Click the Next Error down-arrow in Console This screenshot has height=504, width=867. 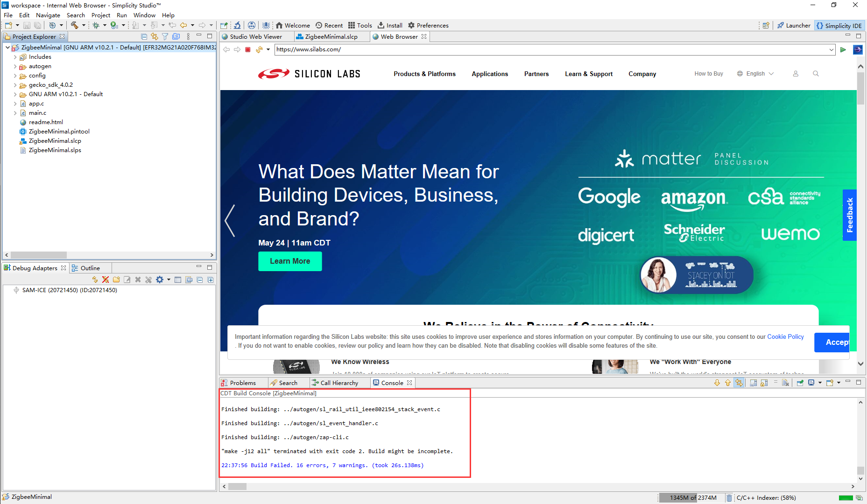pyautogui.click(x=717, y=383)
